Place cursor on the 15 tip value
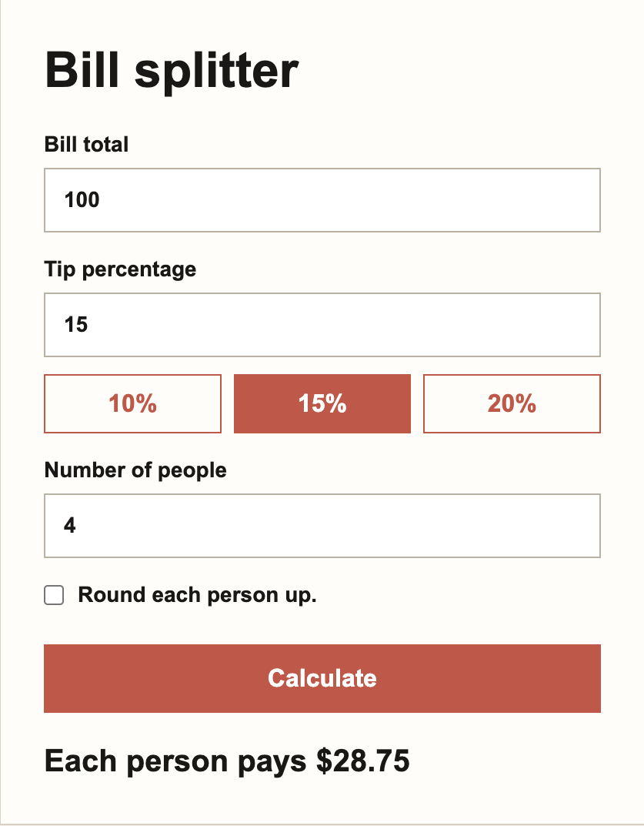 [76, 325]
